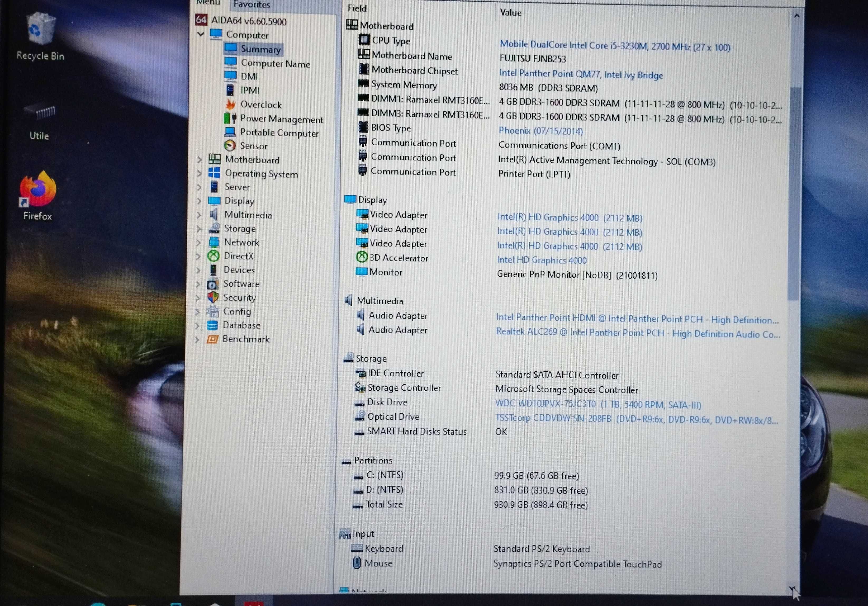Open the Sensor gauge icon
This screenshot has width=868, height=606.
(230, 145)
